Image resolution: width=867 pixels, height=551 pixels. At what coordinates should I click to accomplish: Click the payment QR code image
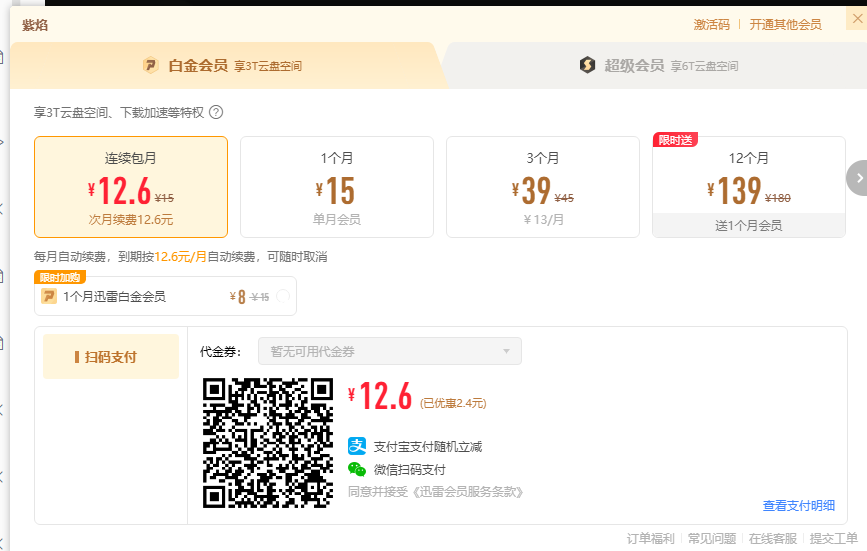pyautogui.click(x=267, y=442)
